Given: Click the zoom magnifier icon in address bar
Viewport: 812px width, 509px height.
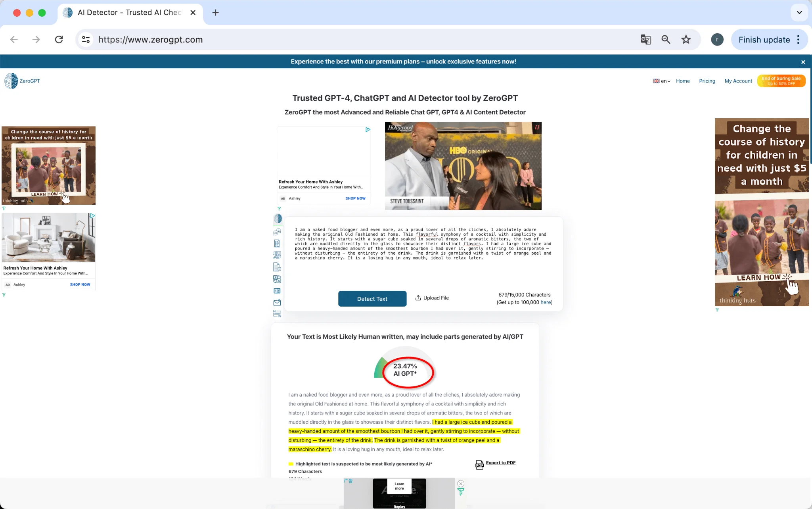Looking at the screenshot, I should (666, 40).
